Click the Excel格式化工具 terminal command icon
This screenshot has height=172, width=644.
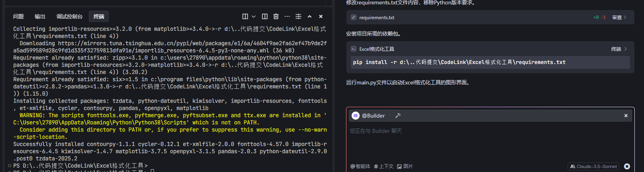coord(354,49)
